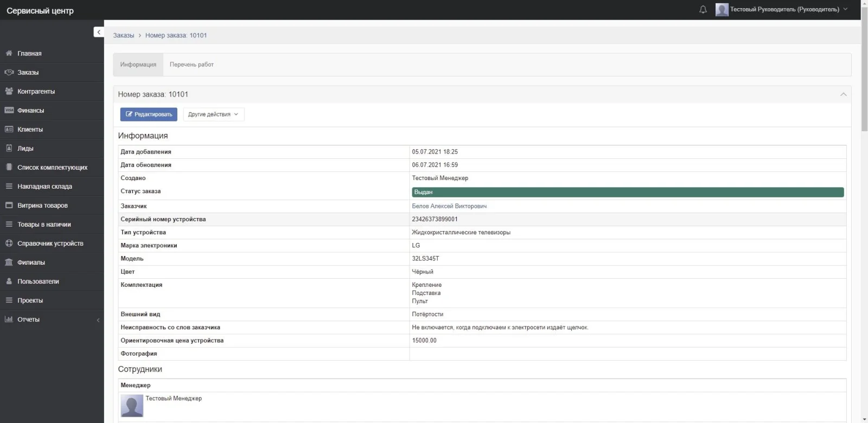Image resolution: width=868 pixels, height=423 pixels.
Task: Click the manager avatar thumbnail
Action: pos(132,406)
